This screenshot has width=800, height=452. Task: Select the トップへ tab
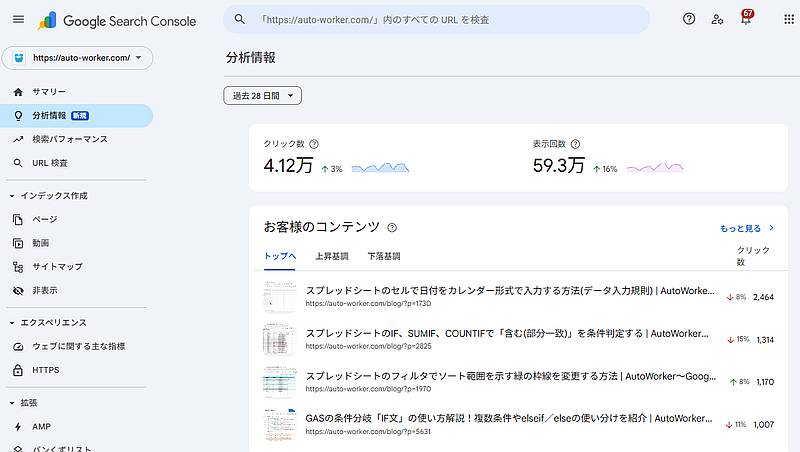tap(280, 256)
